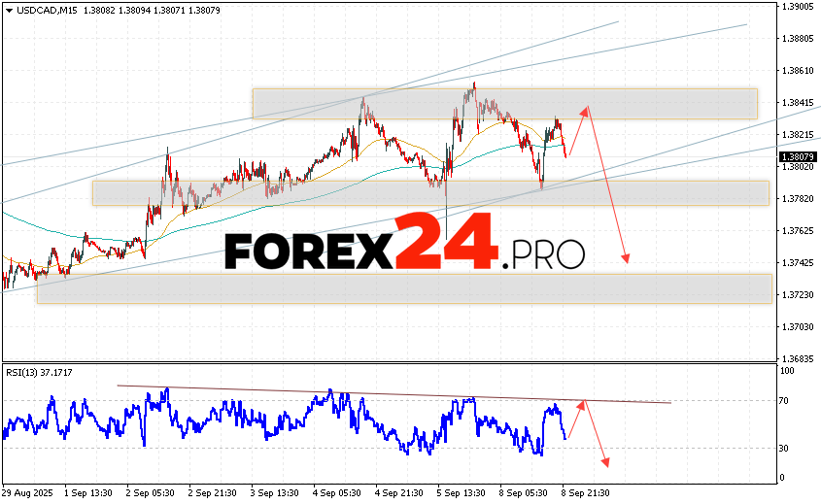Select the 29 Aug 2025 date label

point(28,493)
